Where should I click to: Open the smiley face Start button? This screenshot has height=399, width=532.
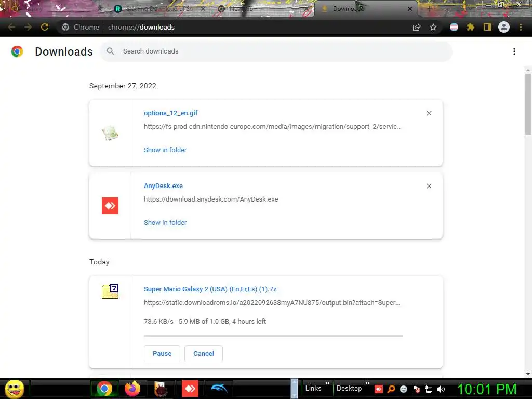14,389
